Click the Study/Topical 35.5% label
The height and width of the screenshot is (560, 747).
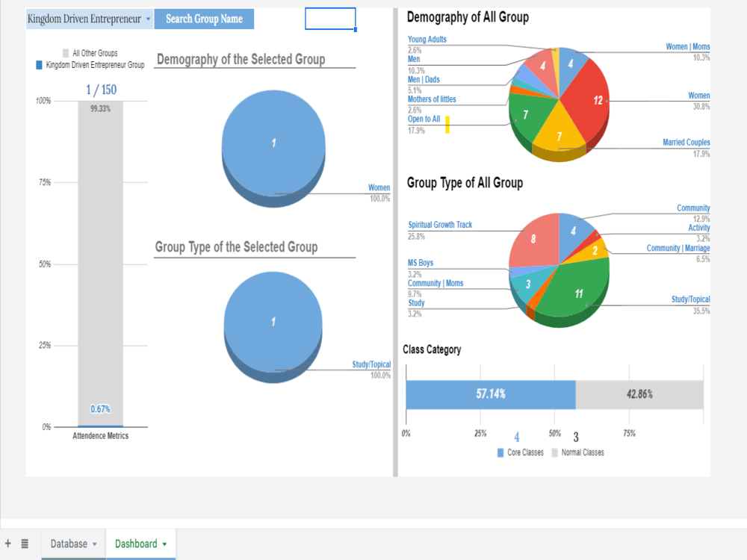689,299
